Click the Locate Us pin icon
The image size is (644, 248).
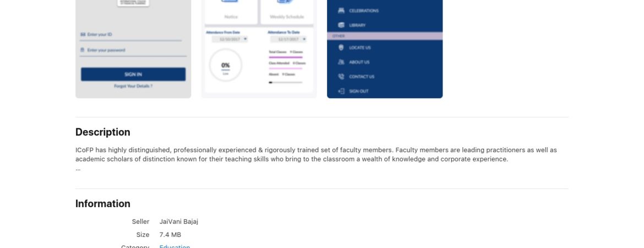(x=341, y=48)
